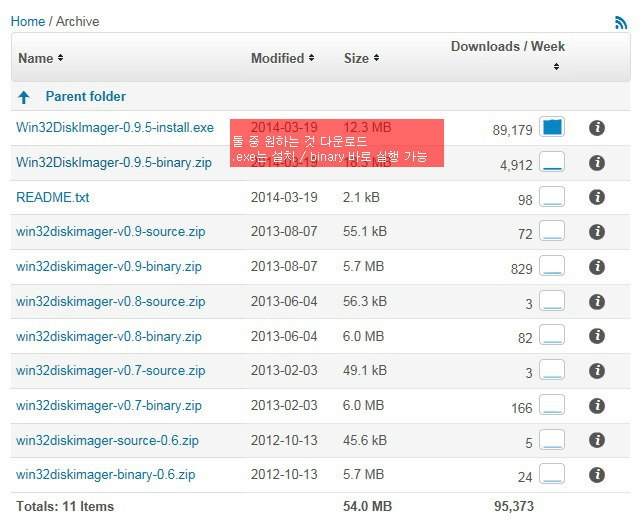Show info for win32diskimager-binary-0.6.zip
This screenshot has width=644, height=520.
(x=597, y=475)
